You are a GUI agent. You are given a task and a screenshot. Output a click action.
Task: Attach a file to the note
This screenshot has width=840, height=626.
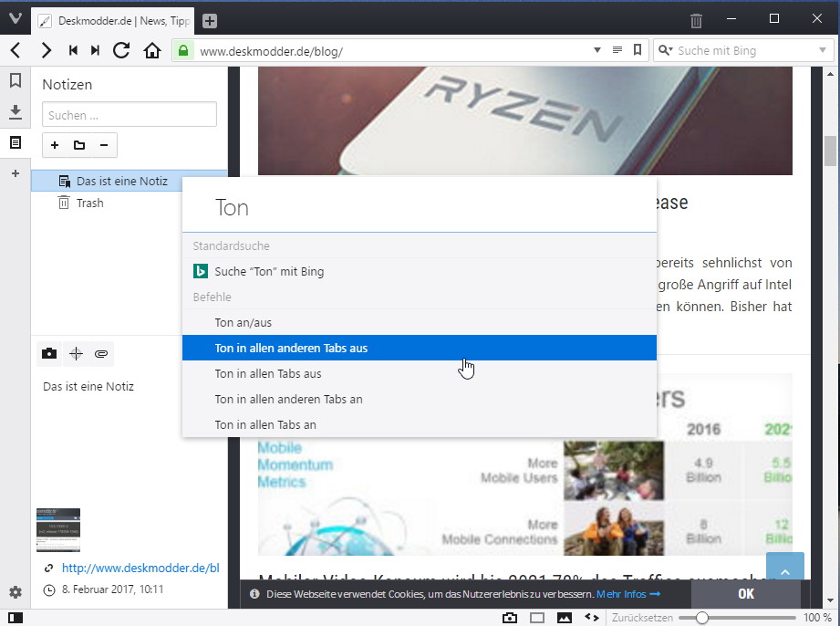[101, 354]
